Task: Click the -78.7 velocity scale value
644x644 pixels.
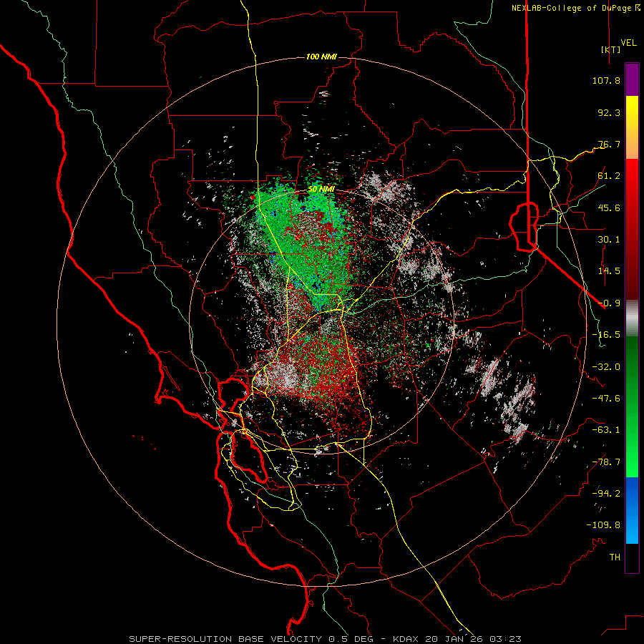Action: [x=606, y=462]
